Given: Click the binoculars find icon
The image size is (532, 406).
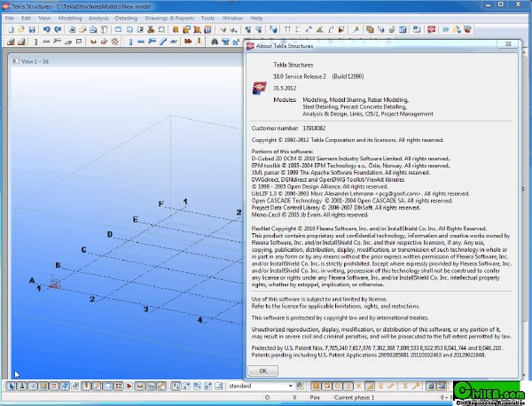Looking at the screenshot, I should tap(215, 42).
